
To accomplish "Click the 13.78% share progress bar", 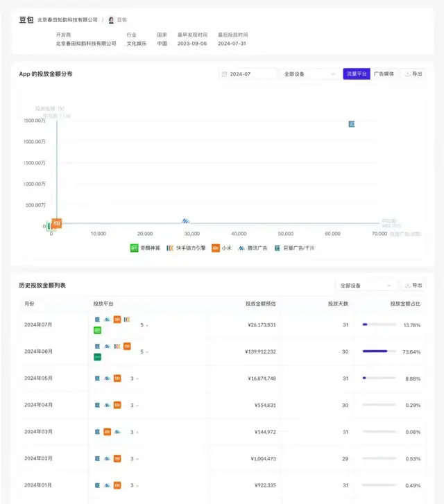I will [379, 324].
